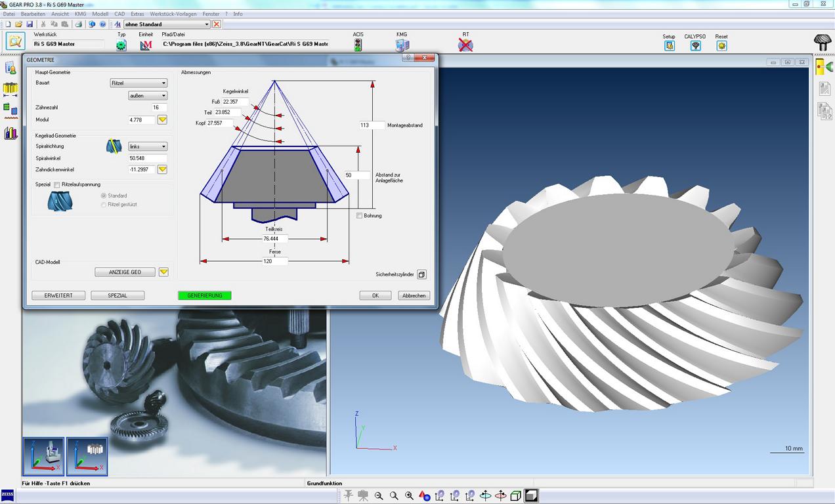Click the Spiralwinkel value field

148,158
